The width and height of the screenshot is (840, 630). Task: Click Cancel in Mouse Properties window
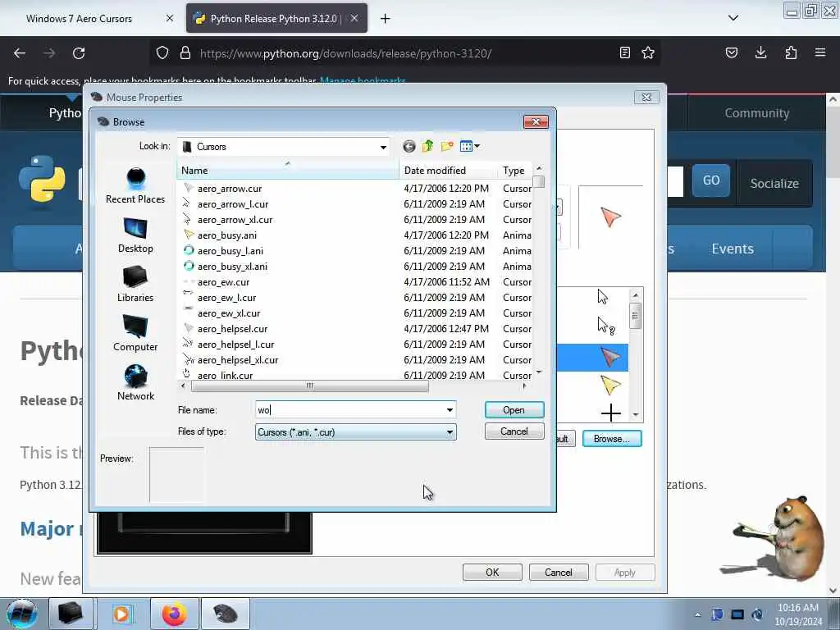pyautogui.click(x=558, y=572)
